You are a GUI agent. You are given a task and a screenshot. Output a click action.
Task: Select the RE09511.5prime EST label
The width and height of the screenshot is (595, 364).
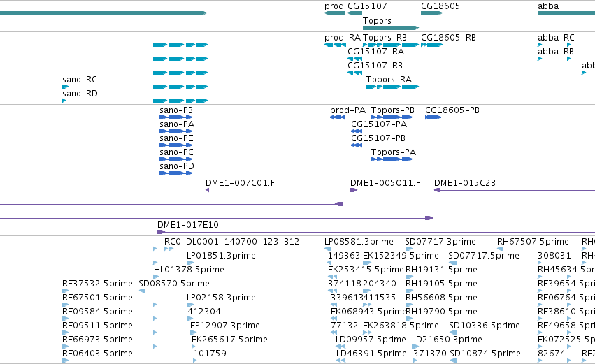pyautogui.click(x=97, y=326)
